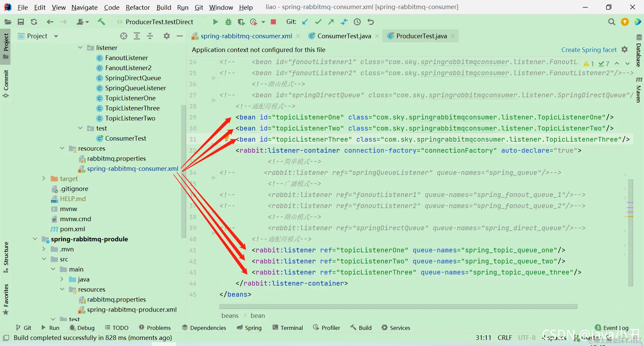Show Git history clock icon

(358, 22)
